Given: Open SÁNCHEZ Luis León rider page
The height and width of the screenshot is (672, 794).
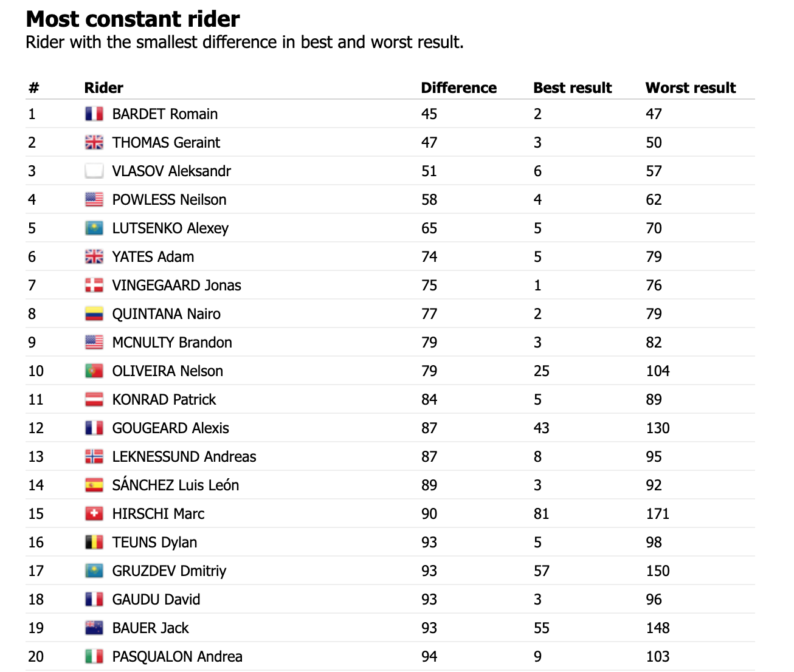Looking at the screenshot, I should click(x=176, y=485).
